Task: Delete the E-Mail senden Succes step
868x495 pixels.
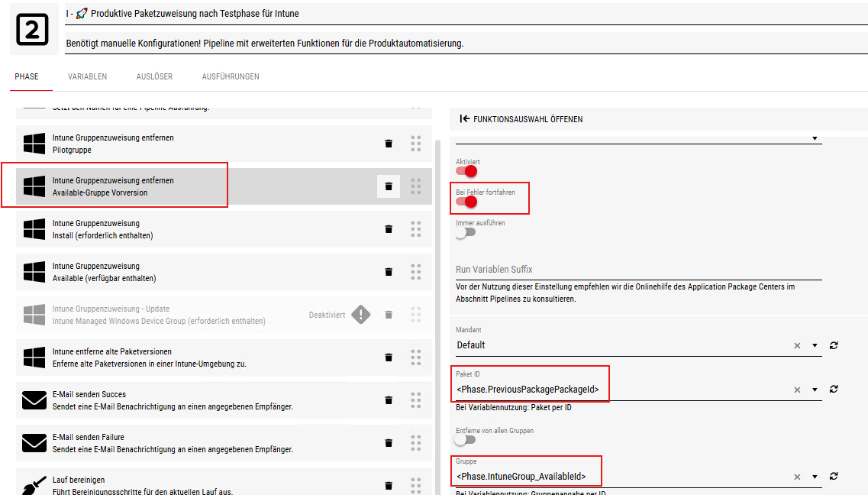Action: 389,400
